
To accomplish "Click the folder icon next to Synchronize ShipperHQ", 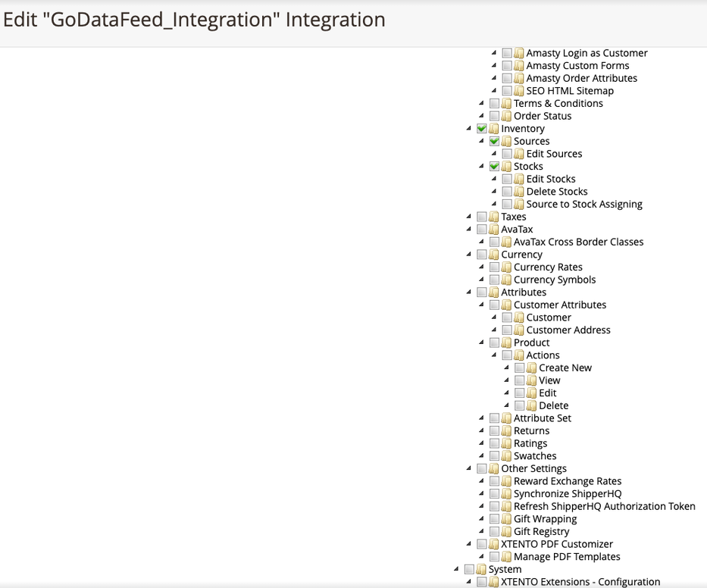I will tap(506, 494).
